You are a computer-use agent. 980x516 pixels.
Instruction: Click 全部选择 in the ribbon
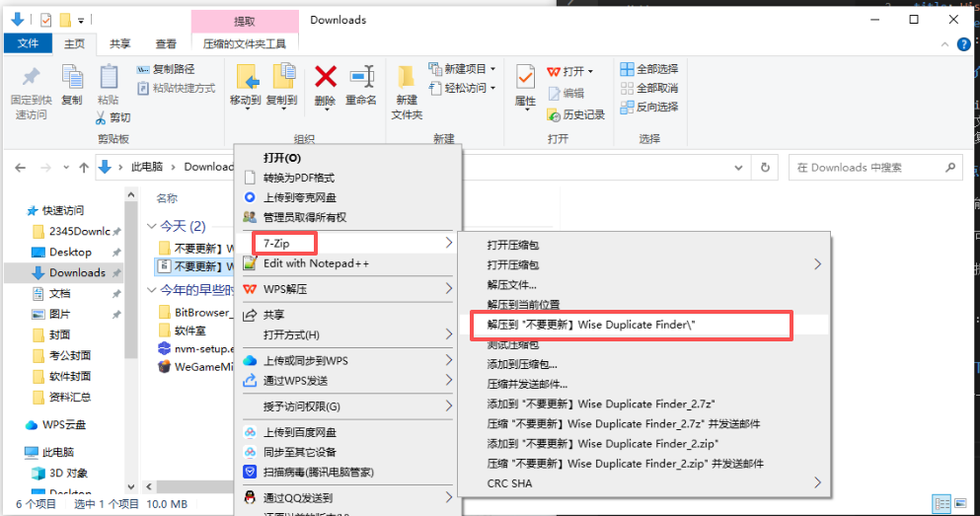649,69
